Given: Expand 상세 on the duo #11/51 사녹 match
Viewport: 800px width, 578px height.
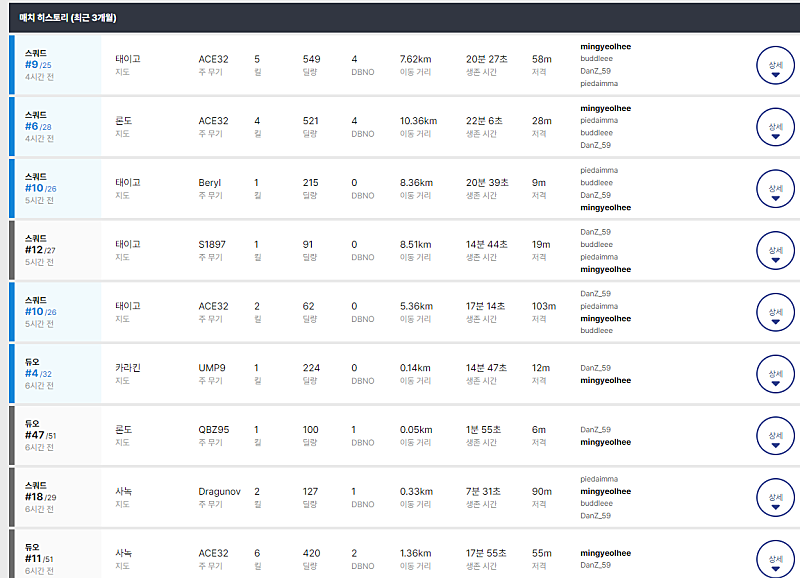Looking at the screenshot, I should pos(774,559).
